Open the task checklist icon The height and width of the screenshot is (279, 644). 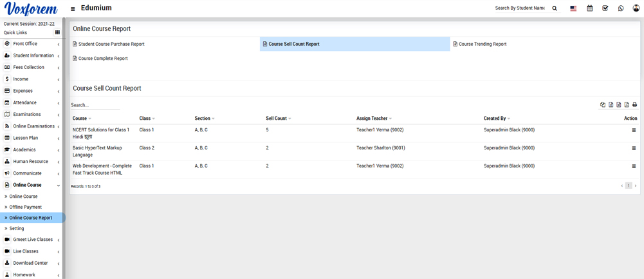click(605, 8)
